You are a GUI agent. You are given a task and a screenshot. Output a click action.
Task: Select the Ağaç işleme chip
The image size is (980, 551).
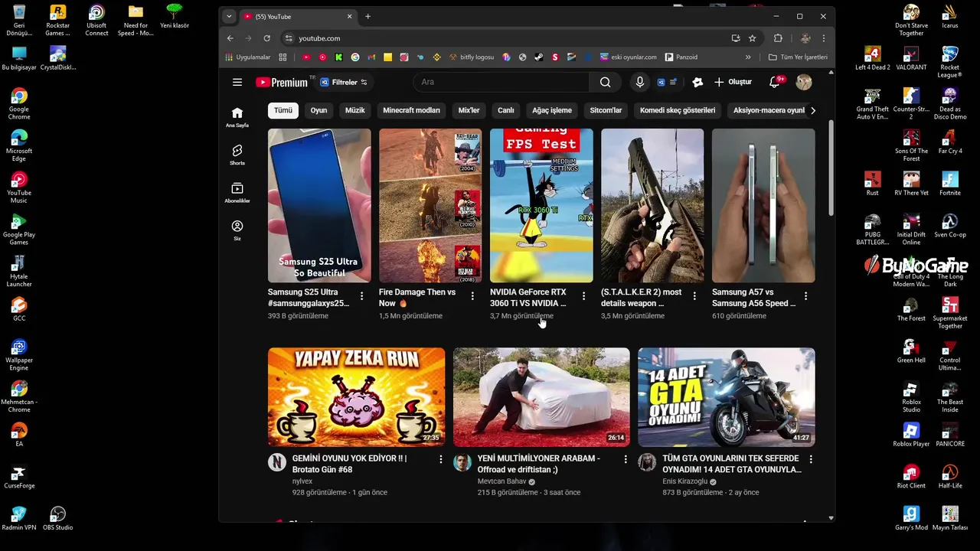[x=552, y=110]
